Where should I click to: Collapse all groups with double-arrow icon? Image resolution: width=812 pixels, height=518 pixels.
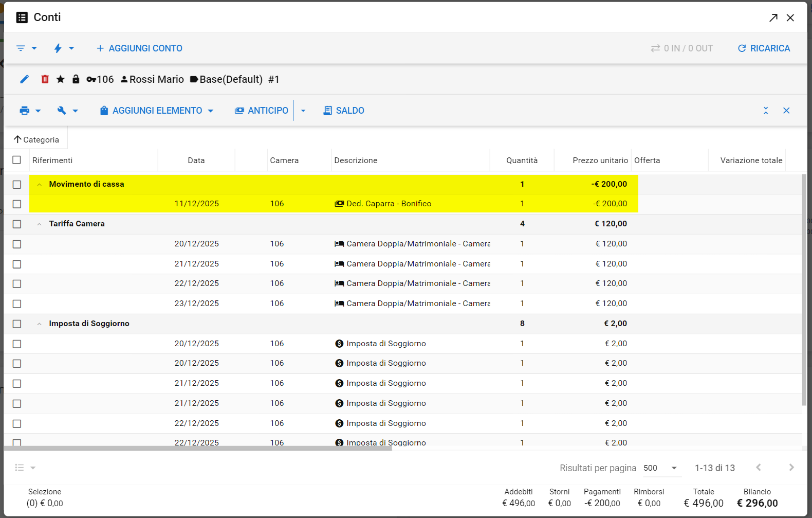766,111
